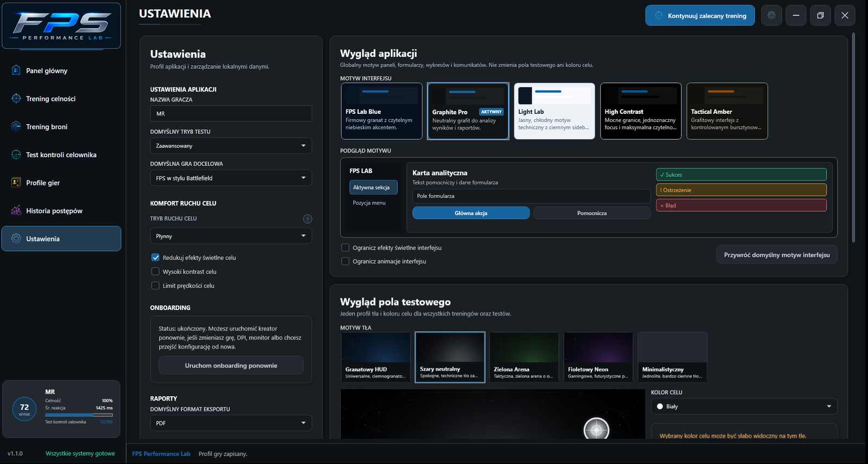This screenshot has width=868, height=464.
Task: Uncheck Redukuj efekty świetlne celu
Action: pos(156,257)
